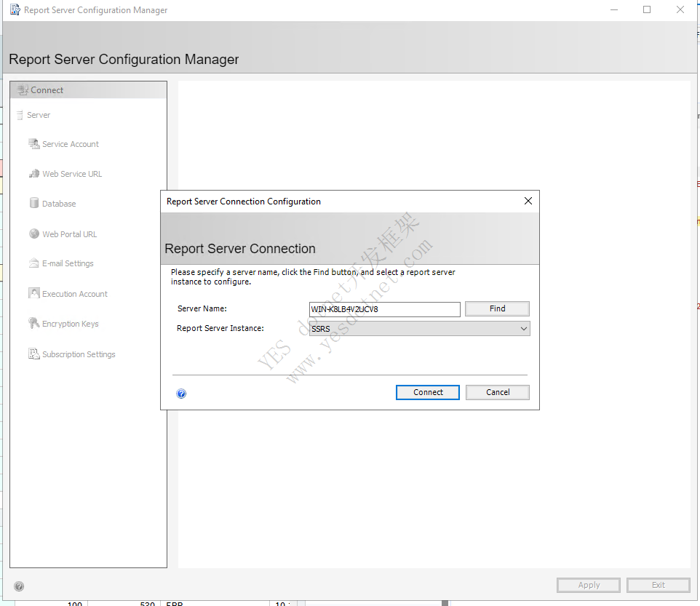This screenshot has width=700, height=606.
Task: Click the Execution Account icon
Action: tap(34, 294)
